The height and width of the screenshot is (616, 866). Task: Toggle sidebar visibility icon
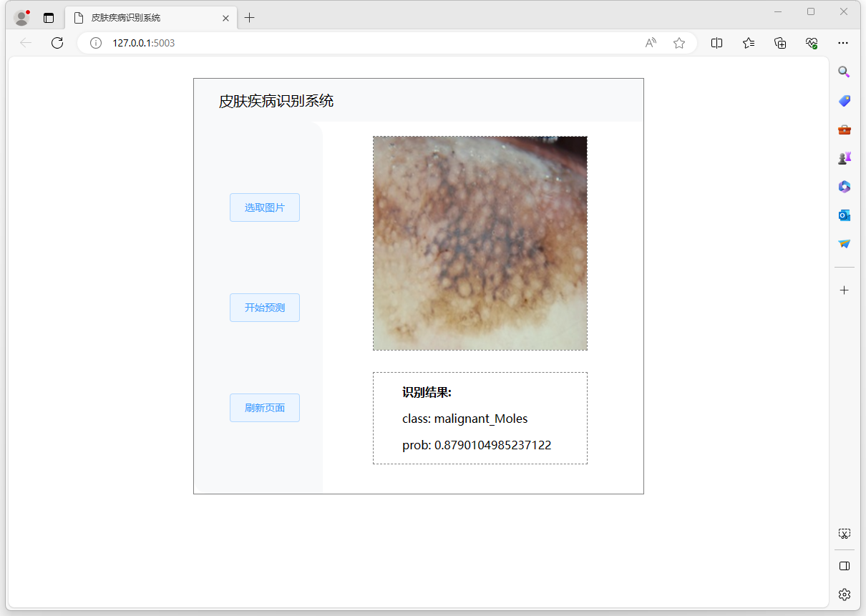[x=845, y=566]
